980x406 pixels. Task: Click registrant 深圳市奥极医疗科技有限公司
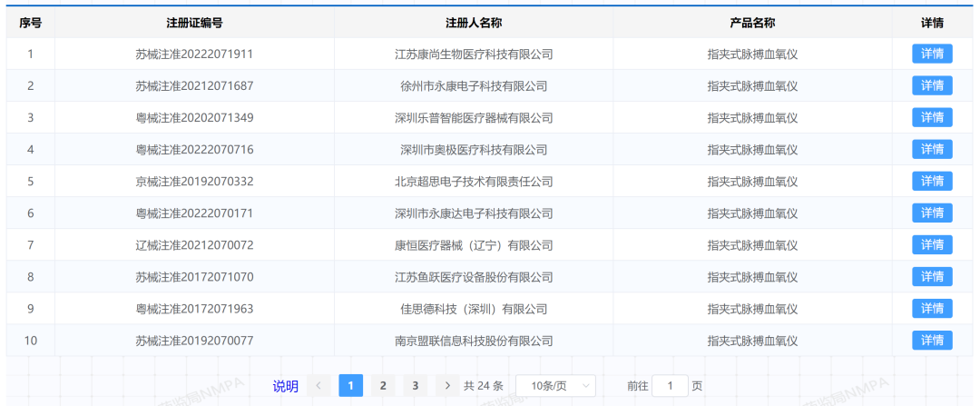point(474,150)
